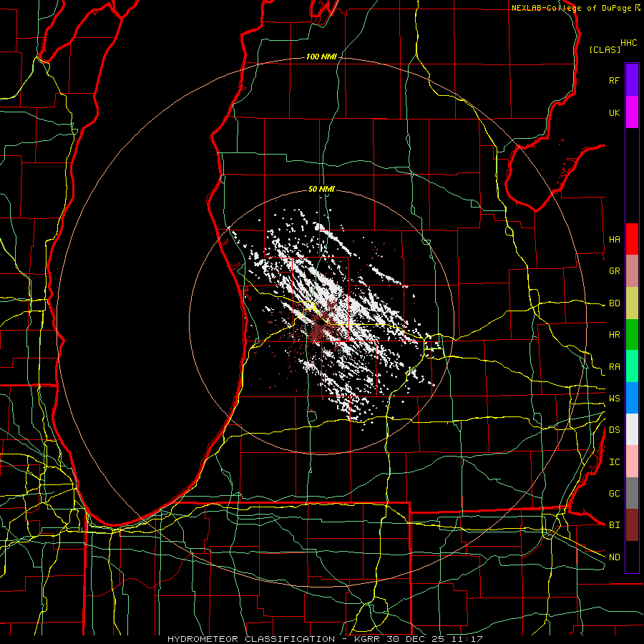Screen dimensions: 644x644
Task: Select the GR dusty-pink legend swatch
Action: pyautogui.click(x=632, y=271)
